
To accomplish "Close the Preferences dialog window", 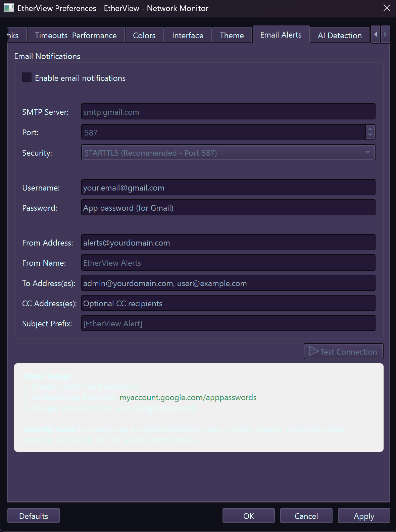I will (x=387, y=8).
